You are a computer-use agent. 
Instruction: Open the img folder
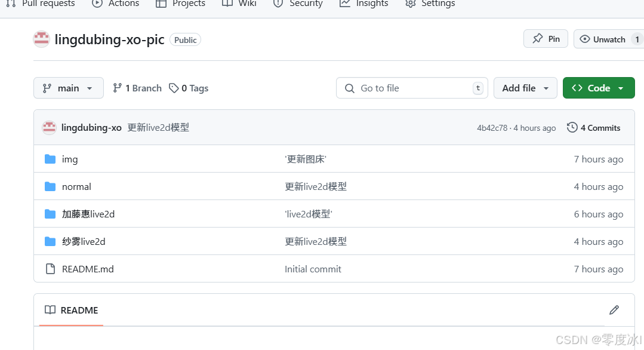pos(70,159)
